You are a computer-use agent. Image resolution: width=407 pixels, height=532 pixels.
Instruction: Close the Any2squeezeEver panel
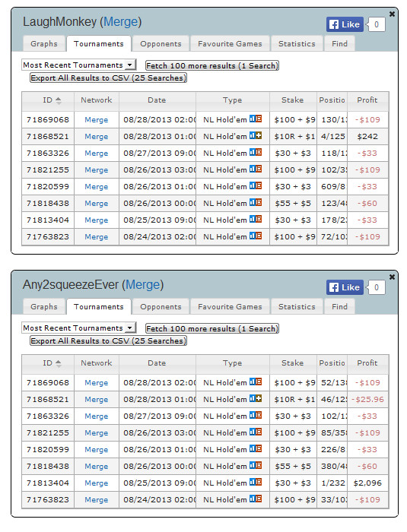click(392, 277)
